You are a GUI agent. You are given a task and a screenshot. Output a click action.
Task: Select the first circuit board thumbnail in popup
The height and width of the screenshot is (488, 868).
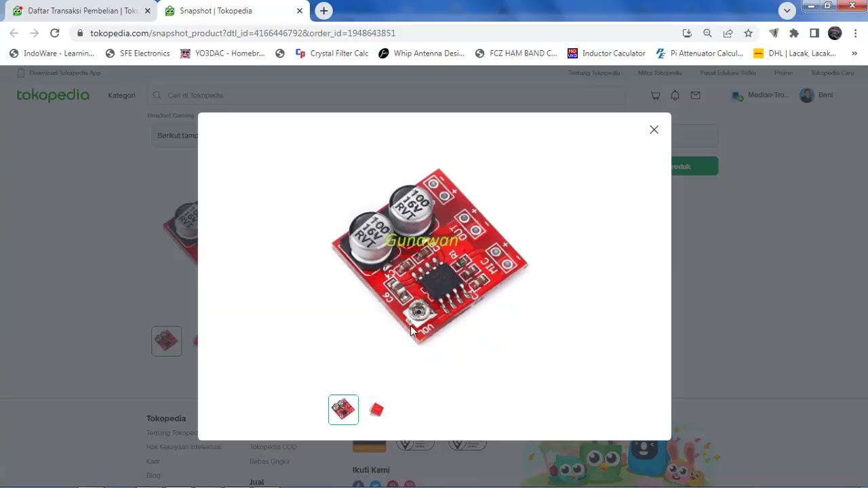coord(343,409)
